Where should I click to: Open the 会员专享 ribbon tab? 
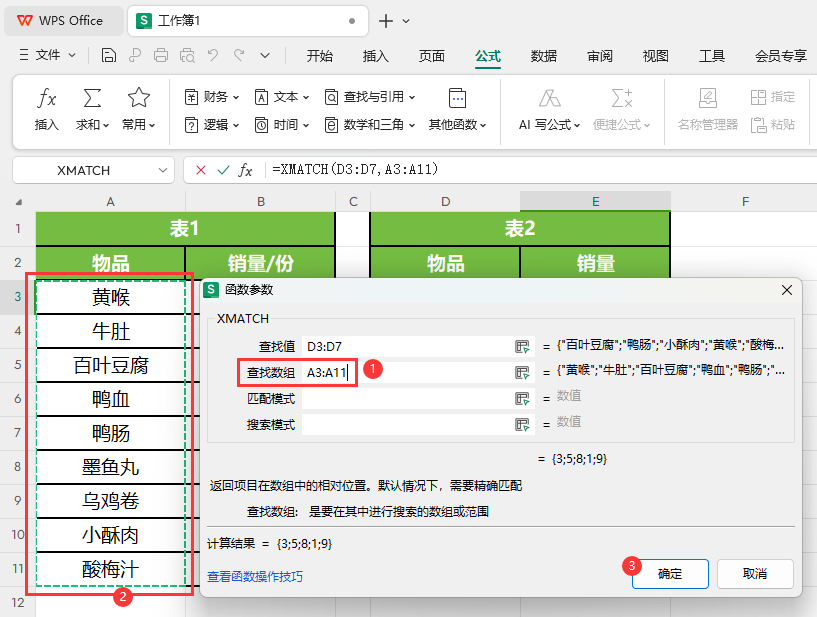point(781,56)
